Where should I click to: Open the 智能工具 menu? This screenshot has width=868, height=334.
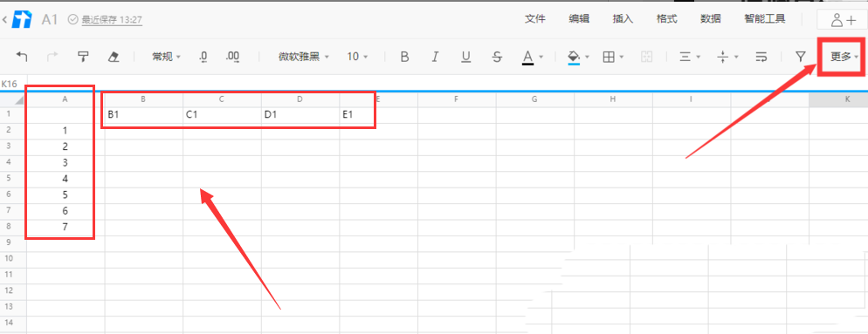pyautogui.click(x=764, y=19)
